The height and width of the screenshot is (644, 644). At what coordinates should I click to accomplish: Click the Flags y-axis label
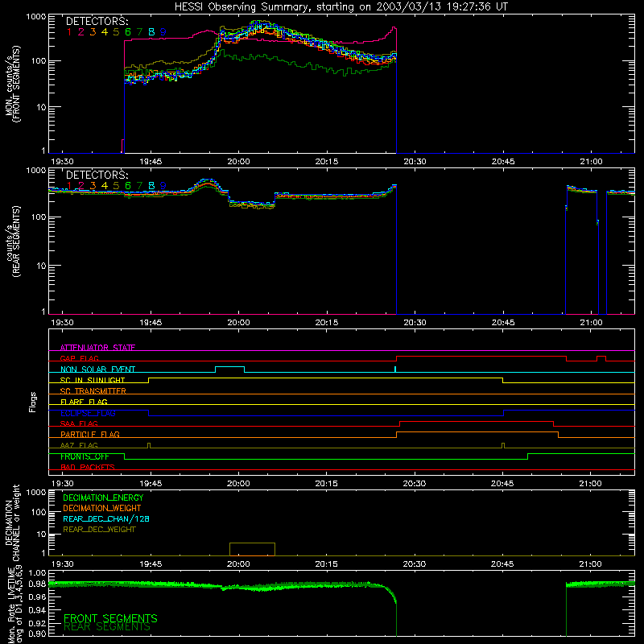(32, 402)
